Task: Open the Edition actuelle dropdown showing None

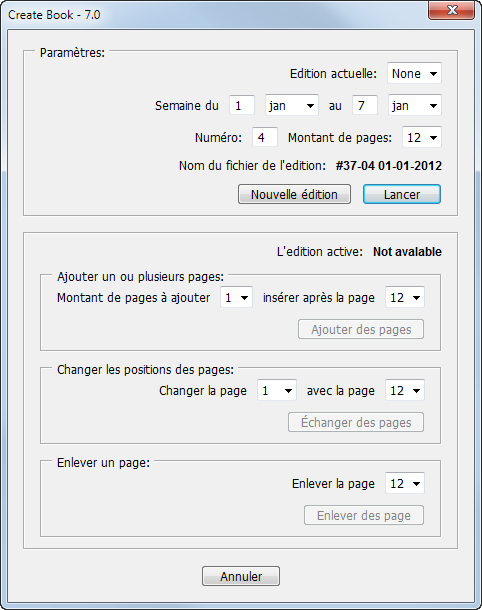Action: 414,73
